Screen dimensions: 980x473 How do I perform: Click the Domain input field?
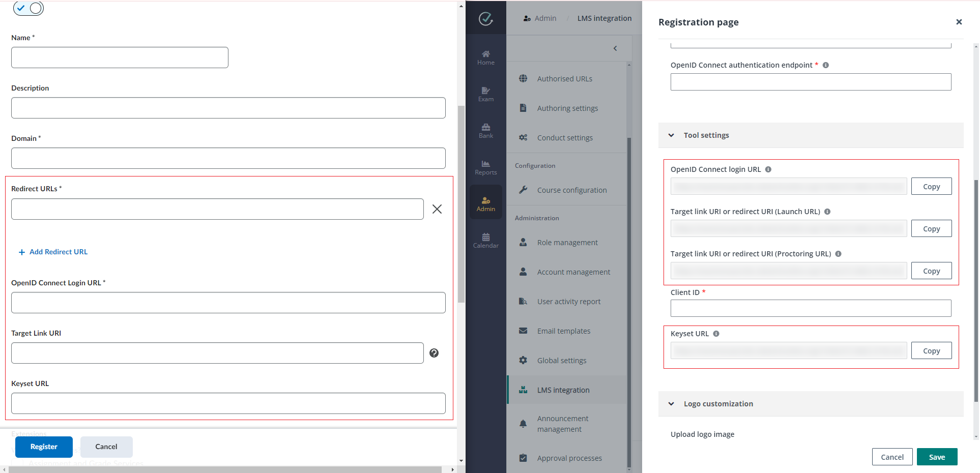[x=228, y=158]
